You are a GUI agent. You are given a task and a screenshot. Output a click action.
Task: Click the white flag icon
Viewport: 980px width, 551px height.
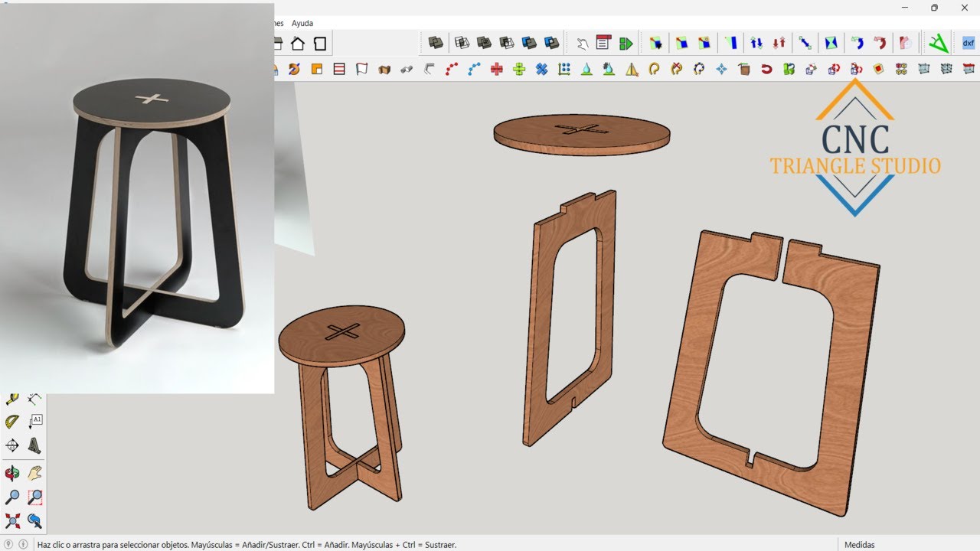click(x=361, y=69)
